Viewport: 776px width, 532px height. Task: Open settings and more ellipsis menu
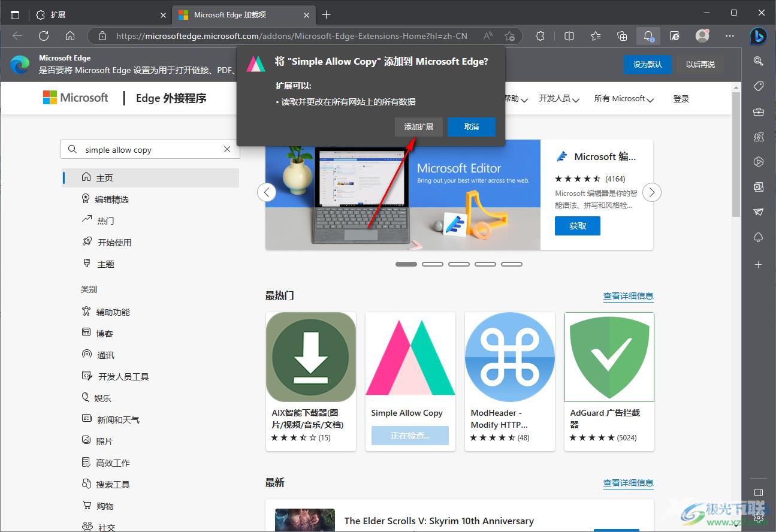click(x=729, y=36)
